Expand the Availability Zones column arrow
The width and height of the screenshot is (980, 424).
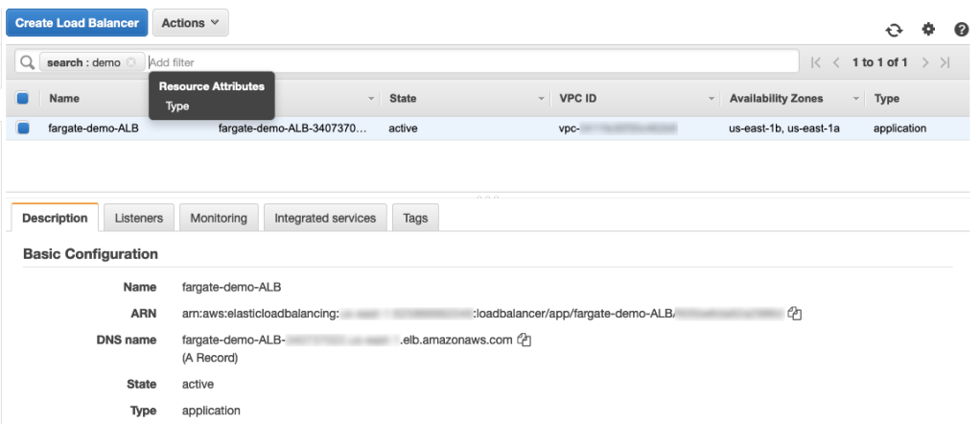click(856, 99)
